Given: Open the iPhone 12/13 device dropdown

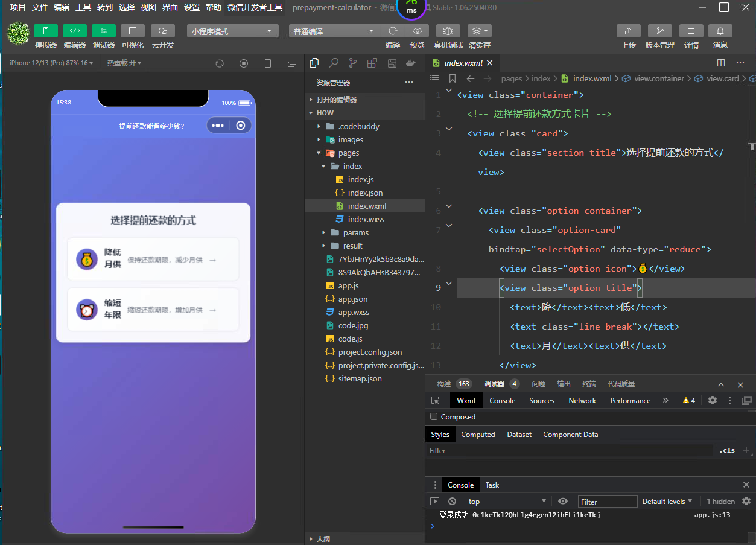Looking at the screenshot, I should tap(51, 63).
